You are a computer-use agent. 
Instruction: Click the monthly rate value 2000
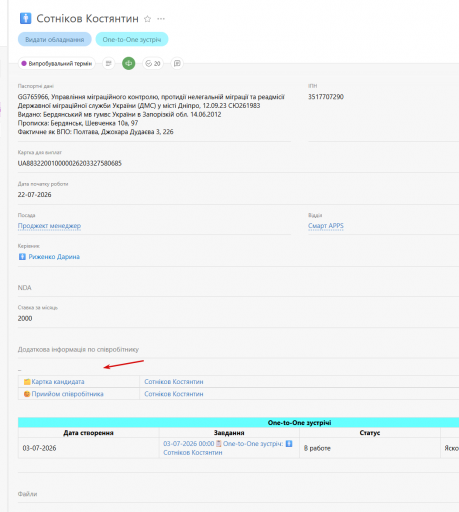point(25,318)
